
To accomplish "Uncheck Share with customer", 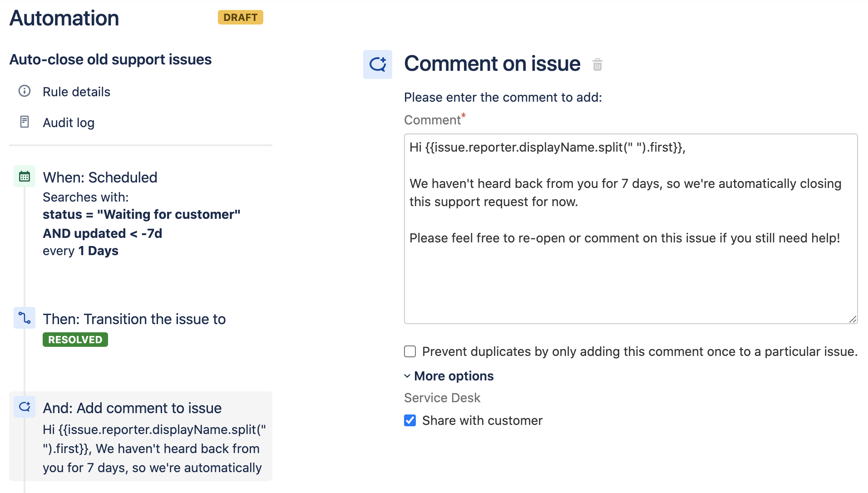I will (x=410, y=420).
